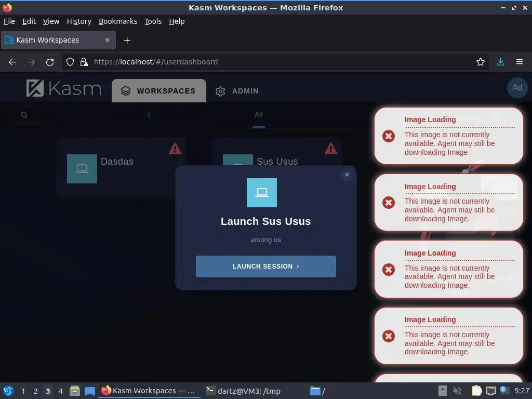Click the workspace search magnifier icon
Image resolution: width=532 pixels, height=399 pixels.
click(24, 115)
